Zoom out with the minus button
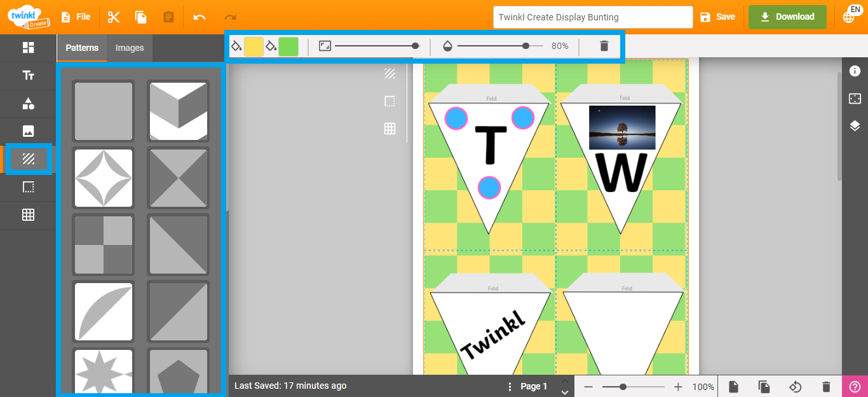 point(588,387)
